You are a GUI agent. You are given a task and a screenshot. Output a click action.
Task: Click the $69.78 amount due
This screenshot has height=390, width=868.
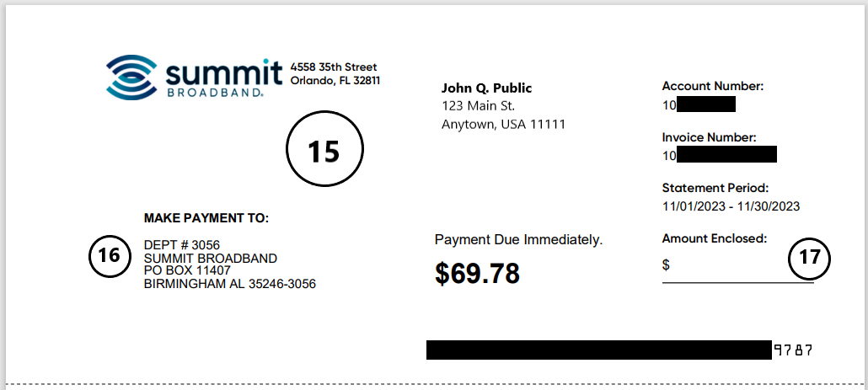(477, 273)
